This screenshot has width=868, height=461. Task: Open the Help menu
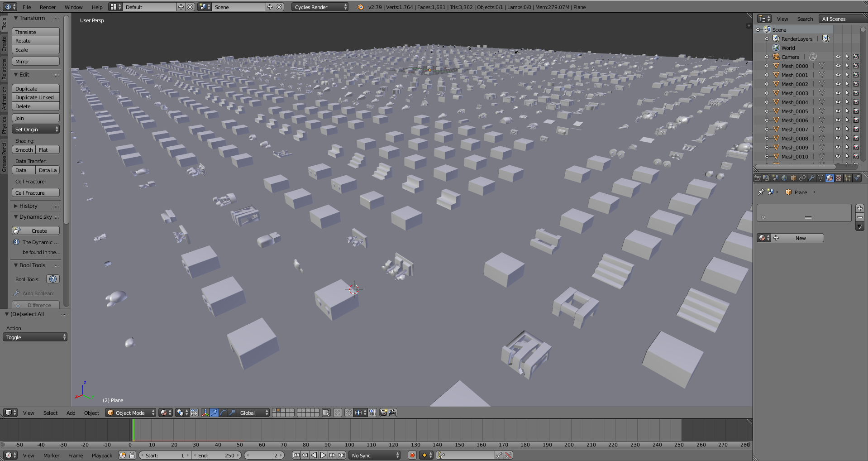97,7
